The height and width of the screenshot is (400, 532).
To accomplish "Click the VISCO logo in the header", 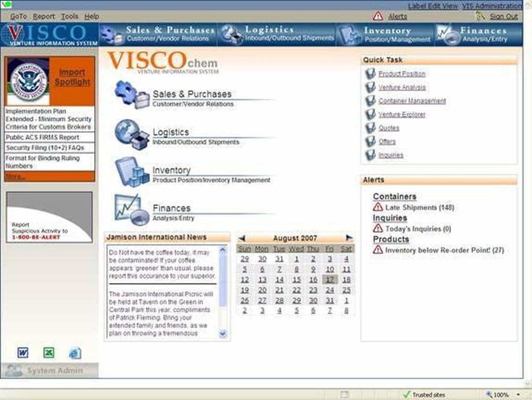I will point(49,35).
